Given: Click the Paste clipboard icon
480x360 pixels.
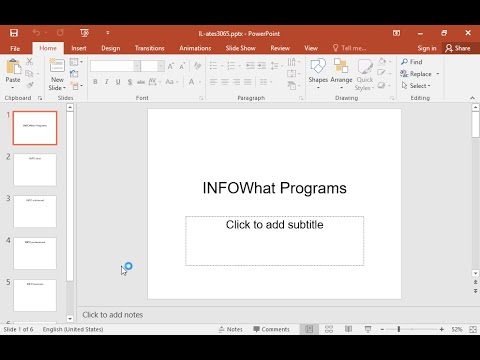Looking at the screenshot, I should 13,67.
